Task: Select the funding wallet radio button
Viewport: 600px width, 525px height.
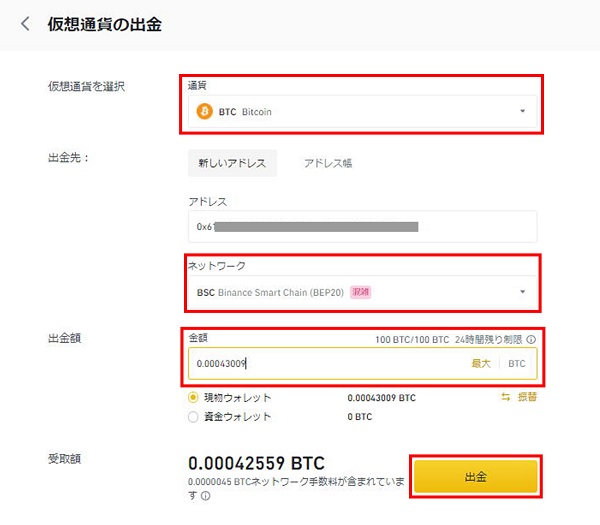Action: click(193, 416)
